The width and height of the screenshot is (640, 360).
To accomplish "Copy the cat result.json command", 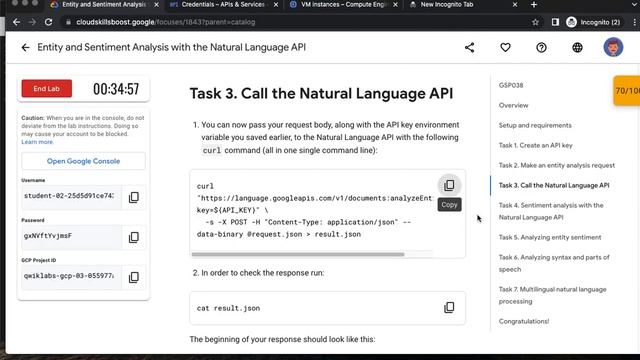I will click(449, 307).
